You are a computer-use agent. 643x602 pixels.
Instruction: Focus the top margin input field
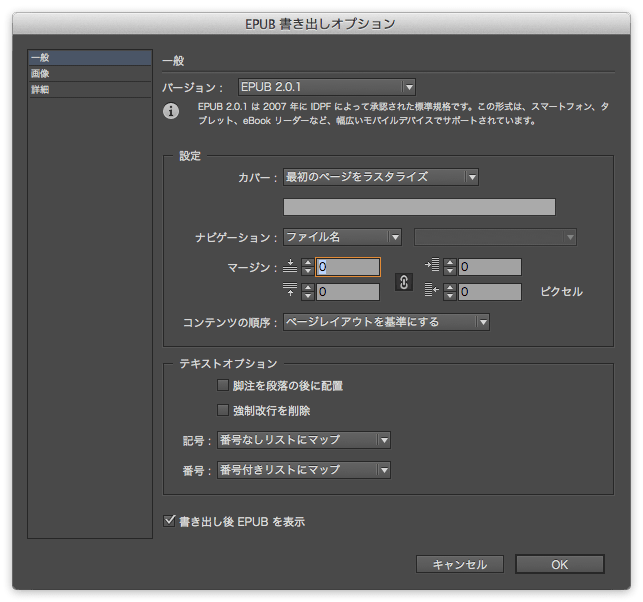point(348,267)
